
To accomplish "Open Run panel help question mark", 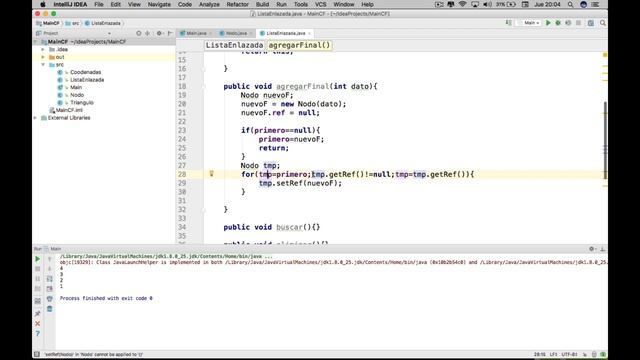I will click(38, 334).
